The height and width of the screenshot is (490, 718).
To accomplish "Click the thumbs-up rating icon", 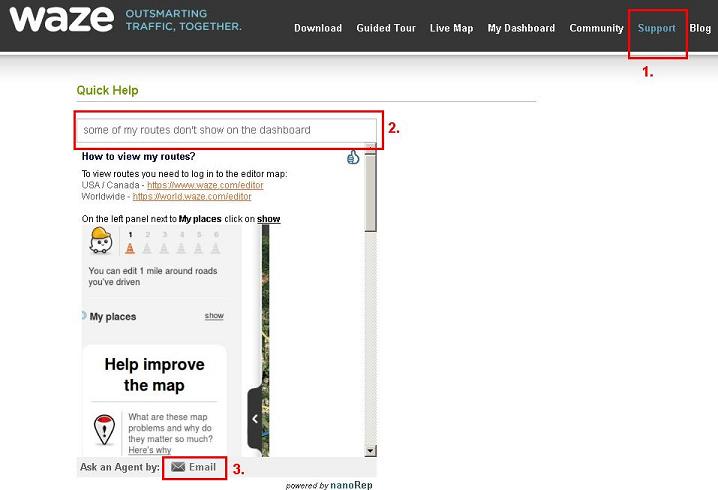I will tap(353, 158).
